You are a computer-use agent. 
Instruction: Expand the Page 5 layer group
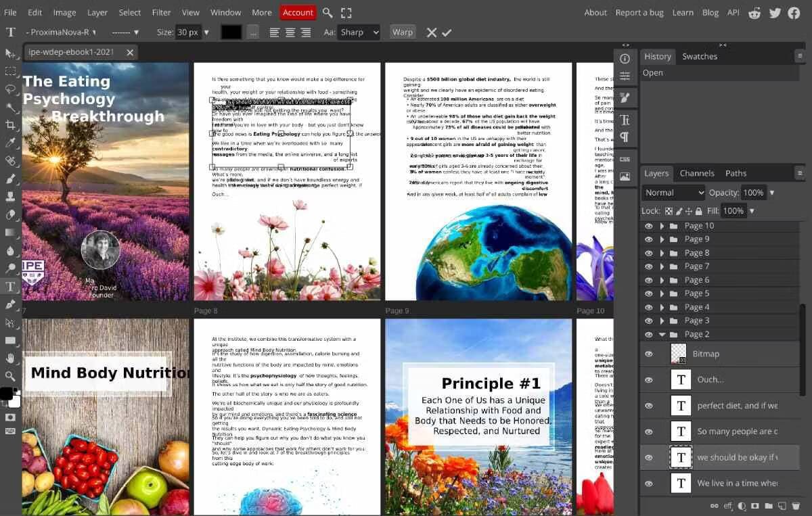coord(662,293)
